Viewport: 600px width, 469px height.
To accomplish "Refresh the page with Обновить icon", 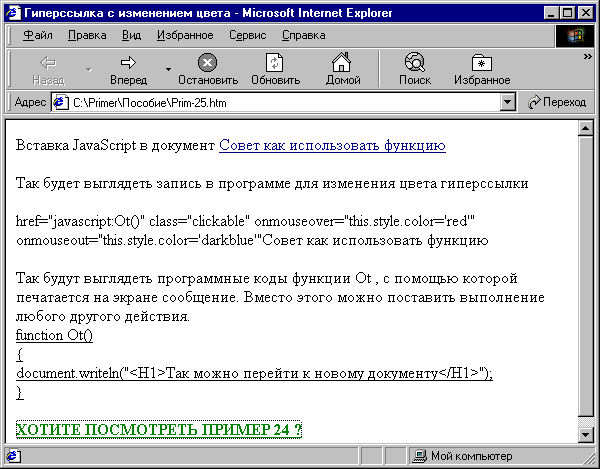I will pyautogui.click(x=275, y=62).
